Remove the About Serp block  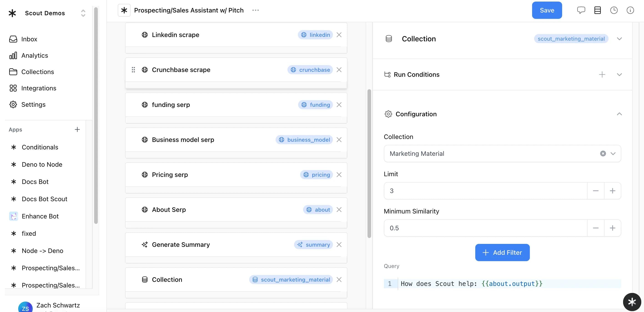[x=339, y=209]
